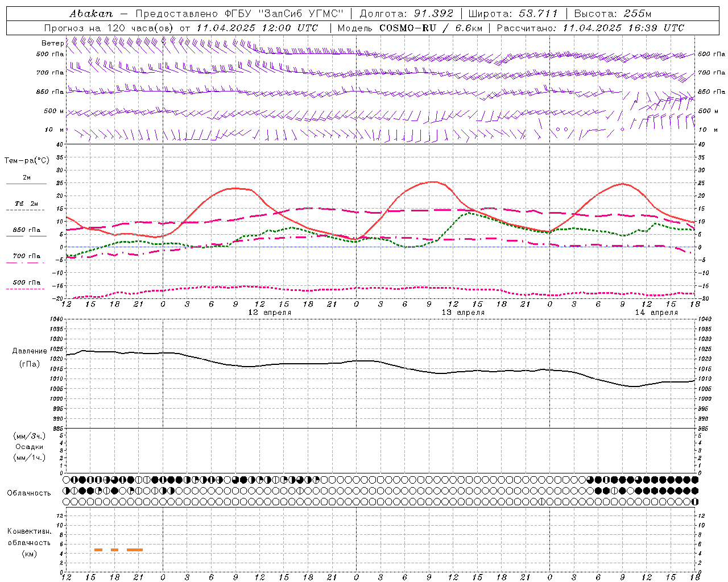Select the 11.04.2025 12:00 UTC forecast start time
Viewport: 728px width, 582px height.
pos(257,28)
